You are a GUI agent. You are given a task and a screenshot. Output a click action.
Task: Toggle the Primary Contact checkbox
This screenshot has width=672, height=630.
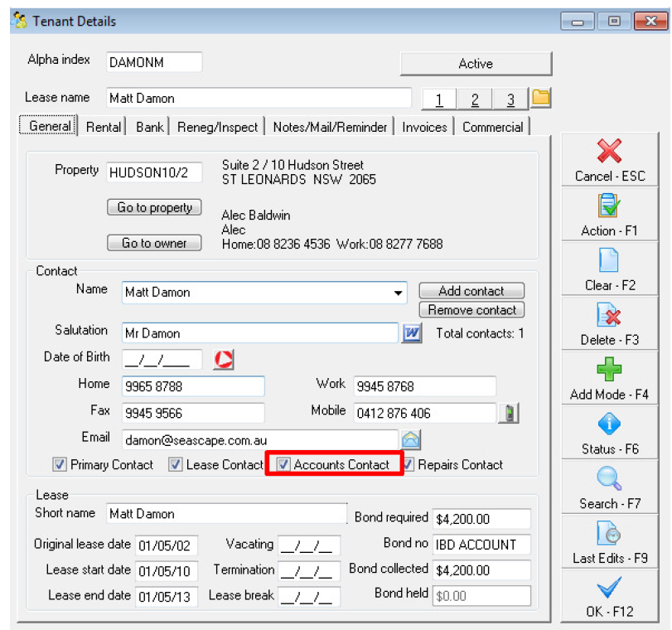60,464
